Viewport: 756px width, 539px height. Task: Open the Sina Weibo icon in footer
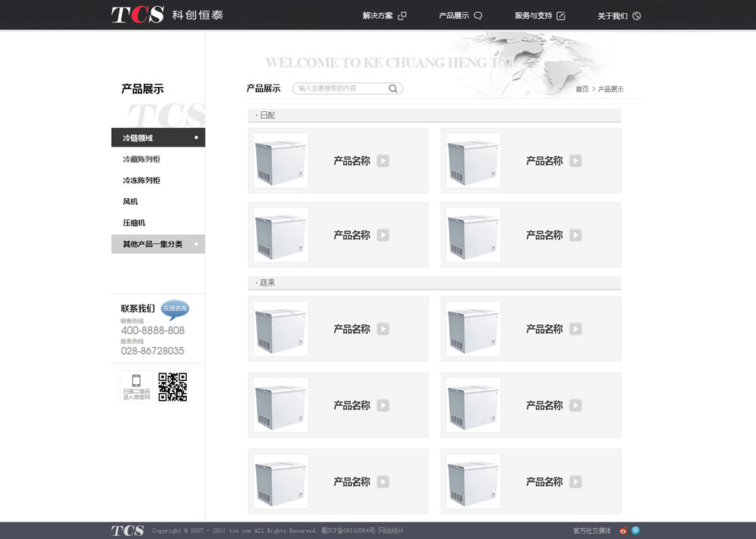(623, 531)
